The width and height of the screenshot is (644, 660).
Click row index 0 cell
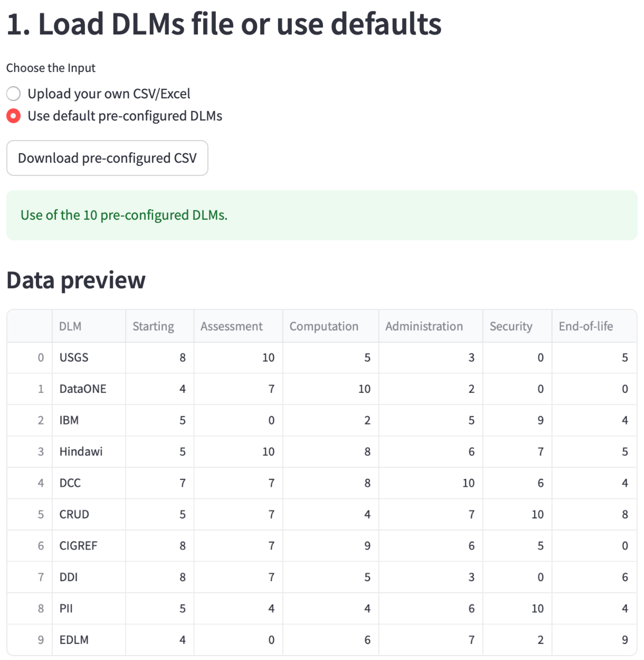(x=30, y=358)
